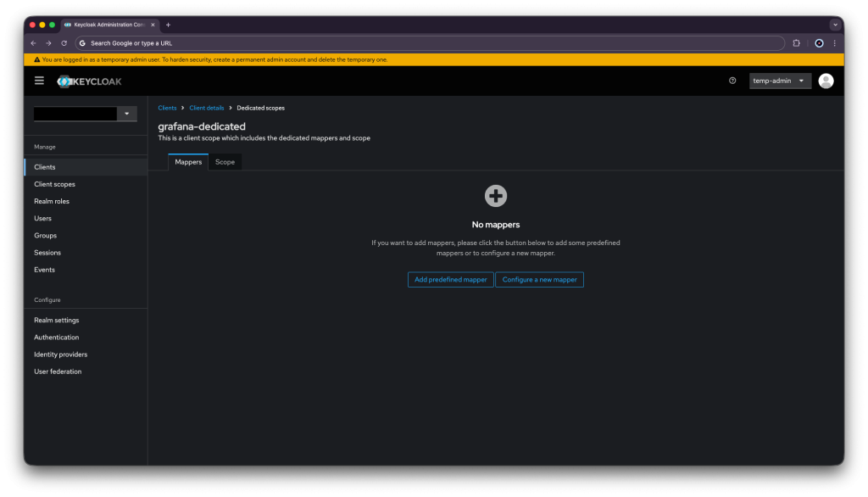This screenshot has height=497, width=868.
Task: Reload the page with the browser refresh icon
Action: pyautogui.click(x=64, y=42)
